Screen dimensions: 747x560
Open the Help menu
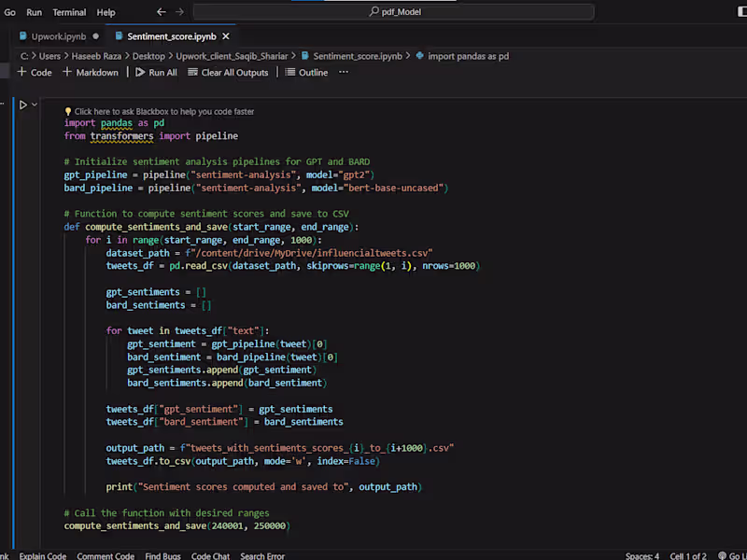pos(106,12)
